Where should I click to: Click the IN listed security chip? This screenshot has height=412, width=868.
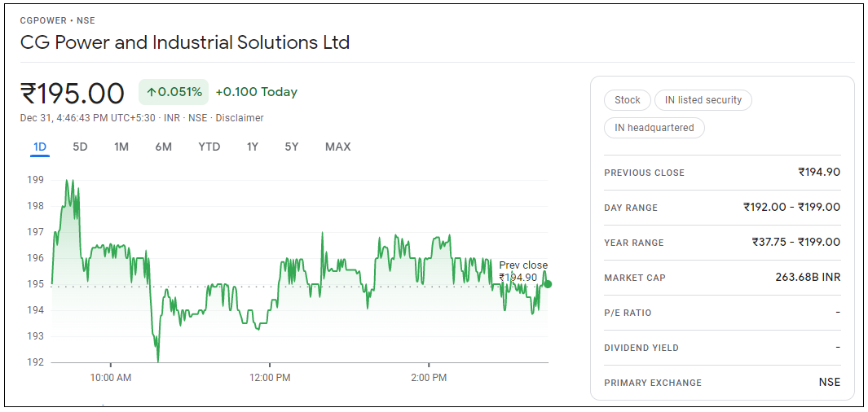click(703, 100)
